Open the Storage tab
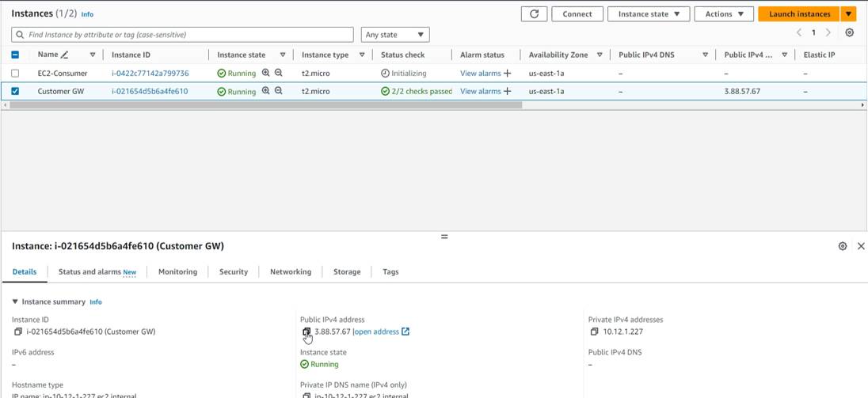The height and width of the screenshot is (398, 868). [347, 272]
